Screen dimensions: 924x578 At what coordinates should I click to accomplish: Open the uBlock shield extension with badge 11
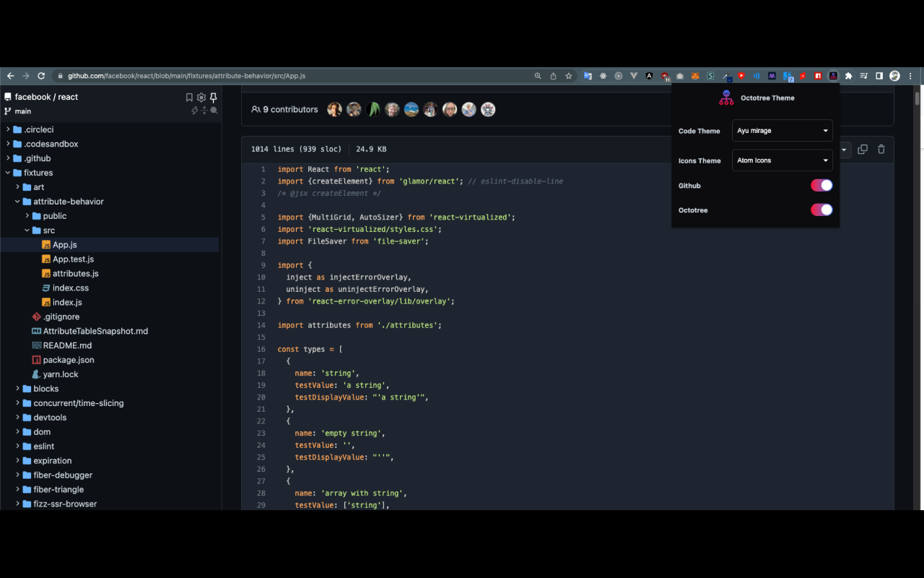pos(665,76)
